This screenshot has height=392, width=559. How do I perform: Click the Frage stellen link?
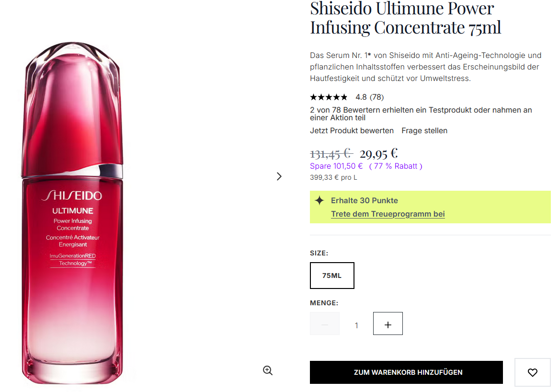pyautogui.click(x=424, y=130)
